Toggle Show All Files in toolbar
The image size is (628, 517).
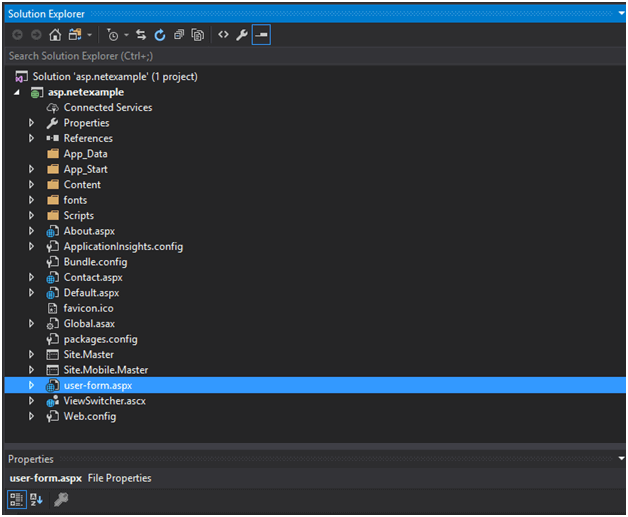[198, 35]
